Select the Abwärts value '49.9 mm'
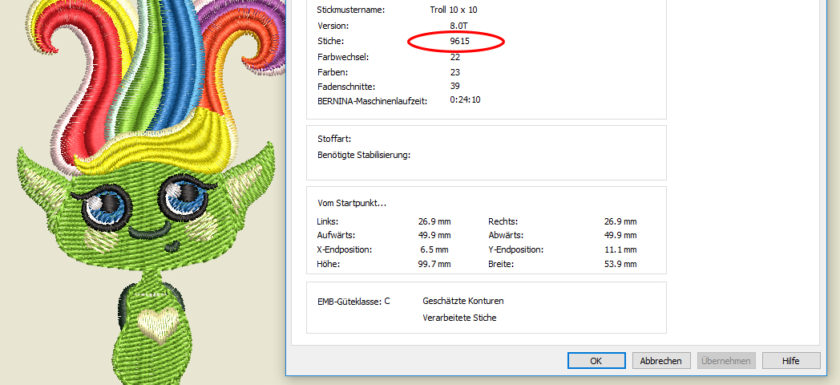This screenshot has width=840, height=385. click(x=620, y=235)
